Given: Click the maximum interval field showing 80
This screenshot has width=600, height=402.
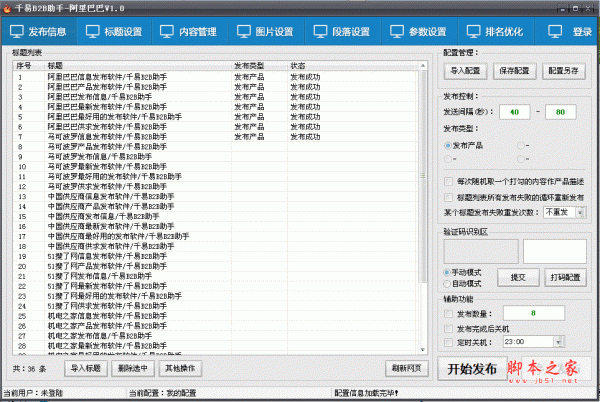Looking at the screenshot, I should click(561, 112).
